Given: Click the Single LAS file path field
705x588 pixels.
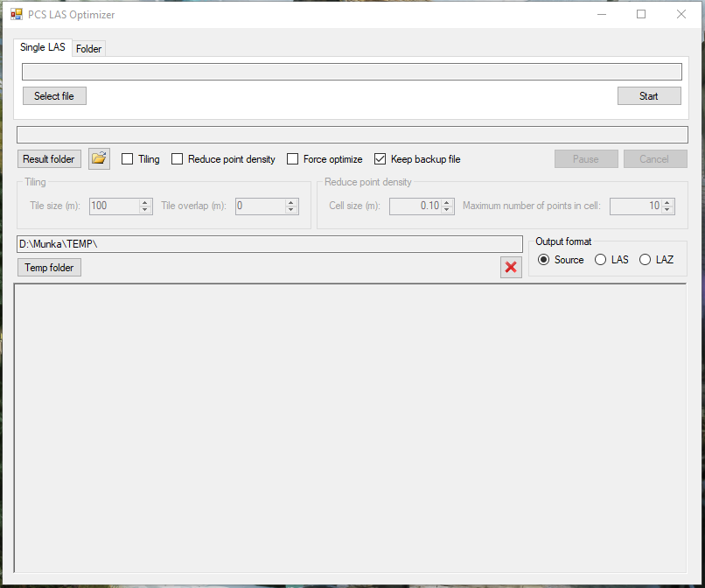Looking at the screenshot, I should (x=352, y=72).
